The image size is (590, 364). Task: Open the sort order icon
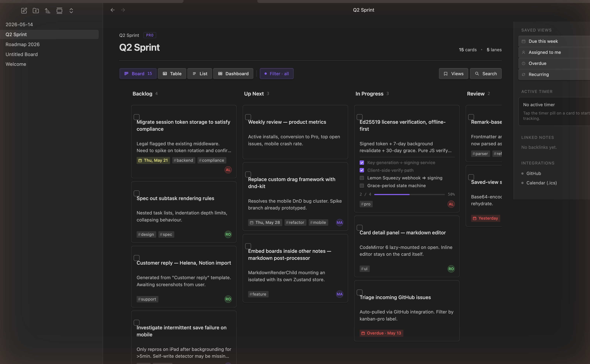pos(47,11)
